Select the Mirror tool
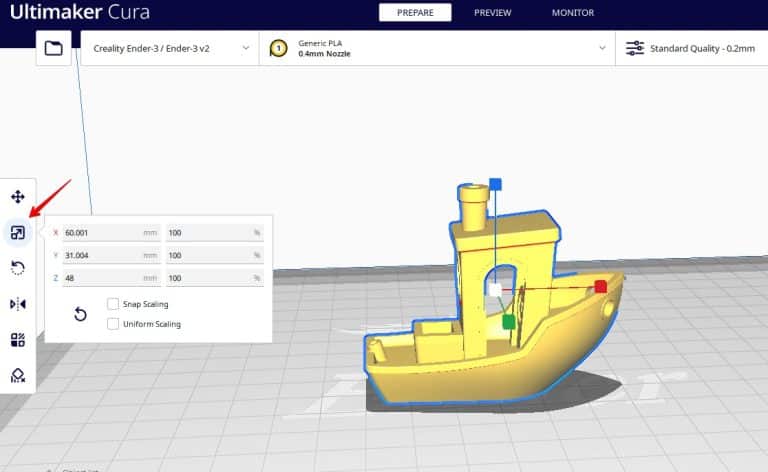The height and width of the screenshot is (472, 768). tap(18, 304)
